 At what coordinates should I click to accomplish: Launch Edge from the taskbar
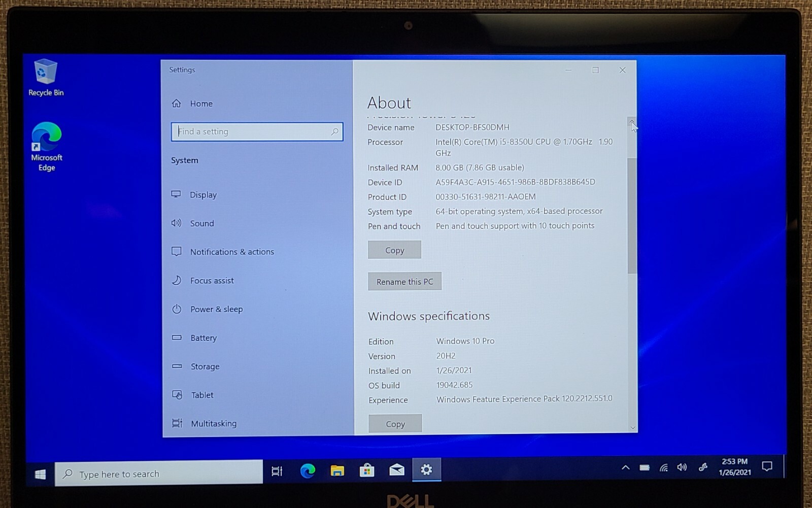coord(308,471)
